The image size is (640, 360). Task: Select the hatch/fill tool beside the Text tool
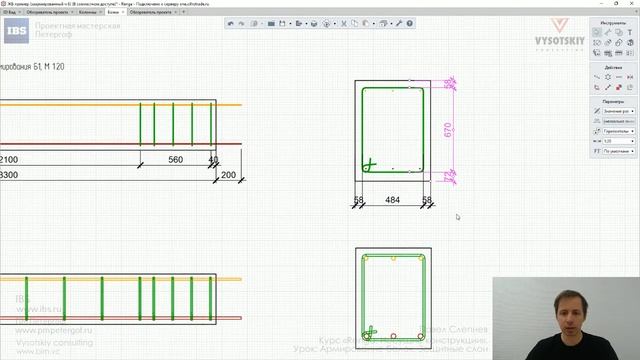coord(619,32)
